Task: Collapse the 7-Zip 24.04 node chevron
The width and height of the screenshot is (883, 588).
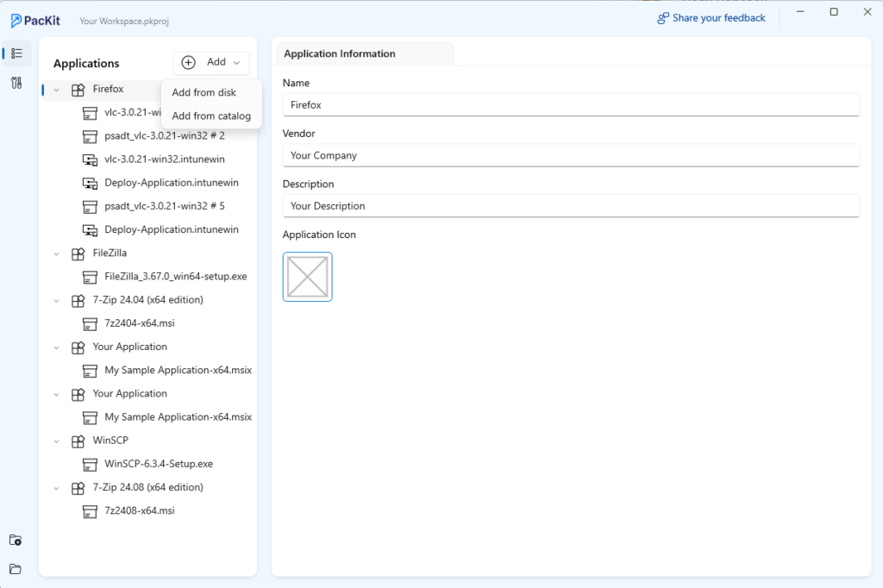Action: (x=56, y=301)
